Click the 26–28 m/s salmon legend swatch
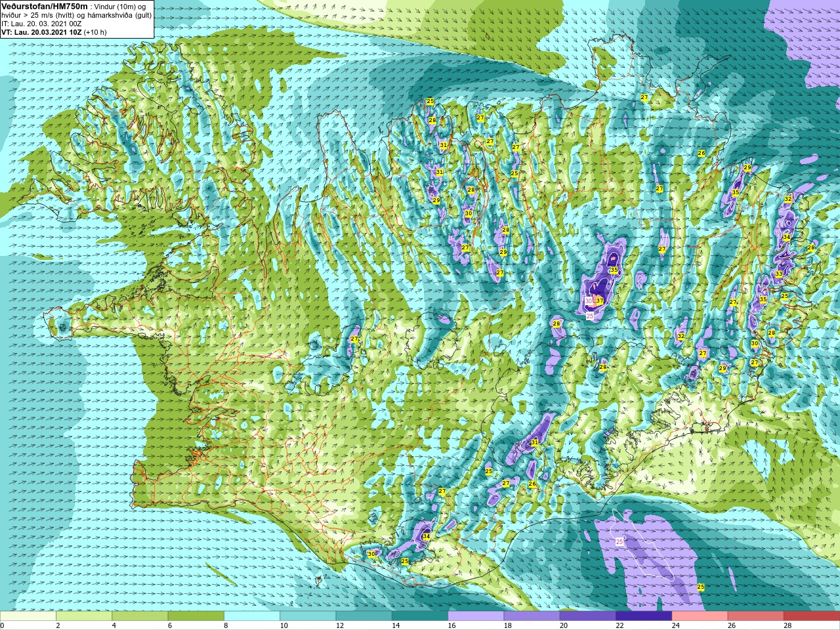The image size is (840, 630). 756,616
